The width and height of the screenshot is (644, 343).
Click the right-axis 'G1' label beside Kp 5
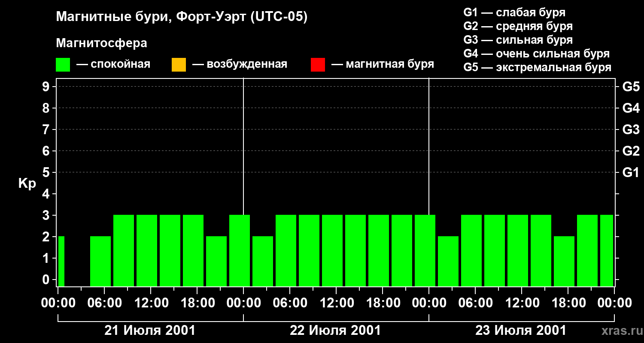point(631,172)
